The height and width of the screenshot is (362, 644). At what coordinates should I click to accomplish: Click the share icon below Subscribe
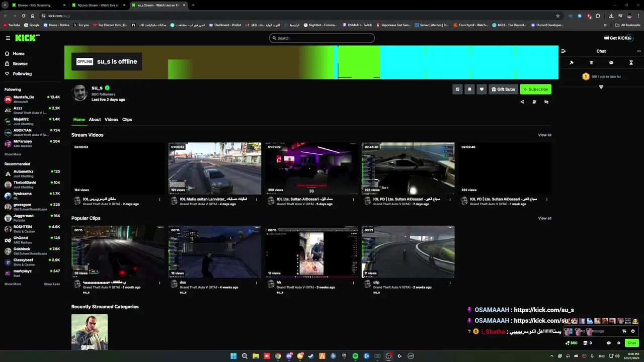522,102
